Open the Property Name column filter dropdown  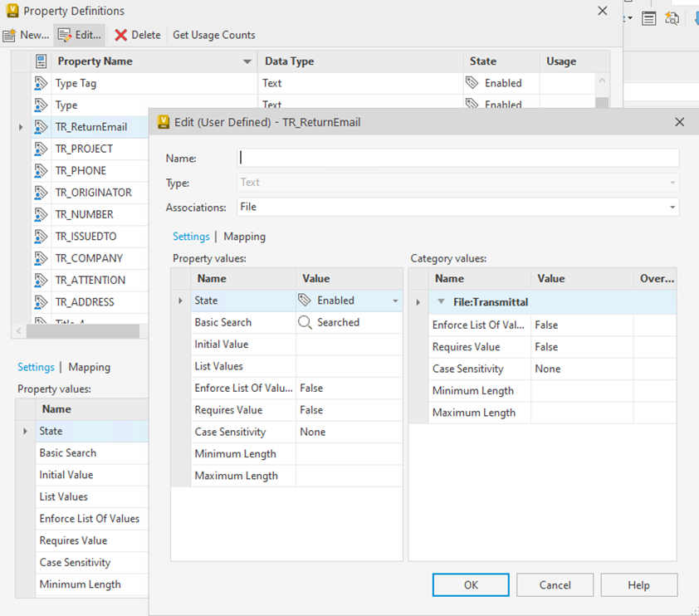click(247, 61)
